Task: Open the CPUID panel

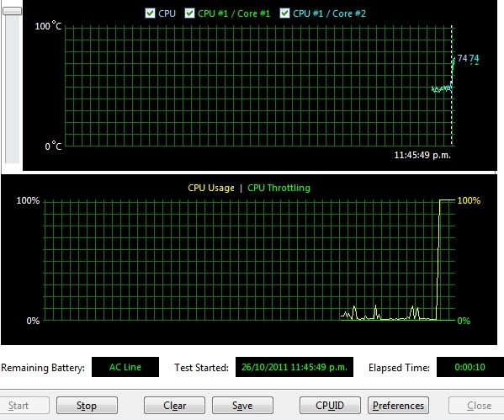Action: pyautogui.click(x=330, y=405)
